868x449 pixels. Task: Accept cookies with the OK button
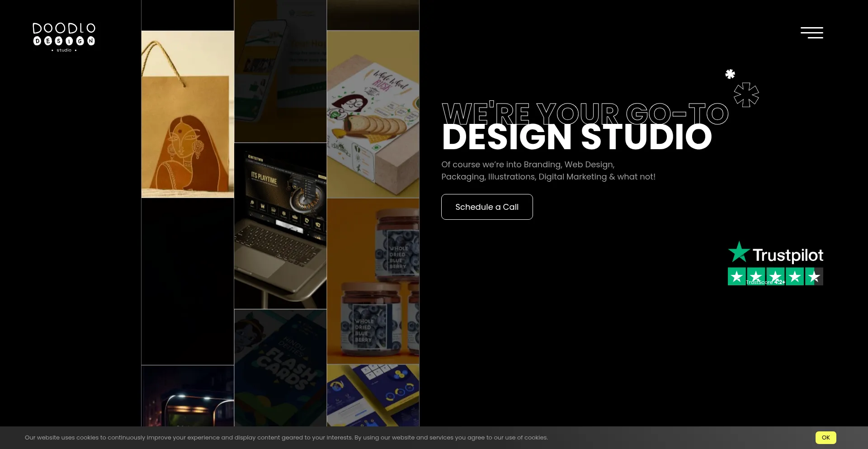coord(826,437)
